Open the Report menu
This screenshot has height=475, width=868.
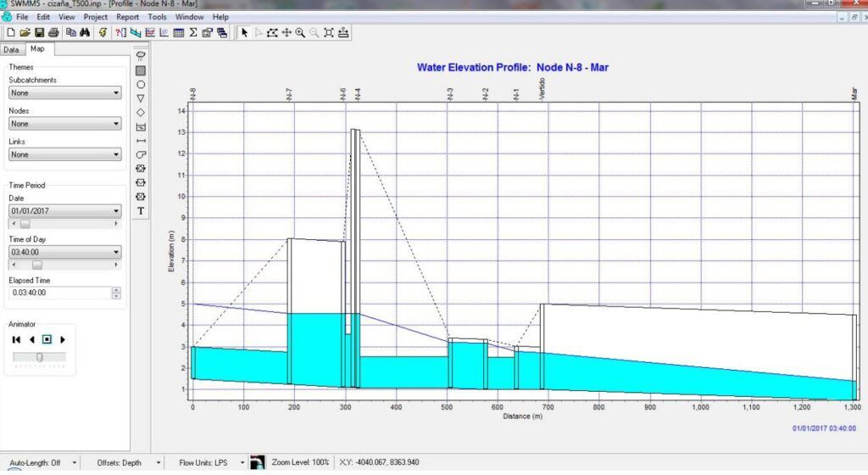pos(127,17)
